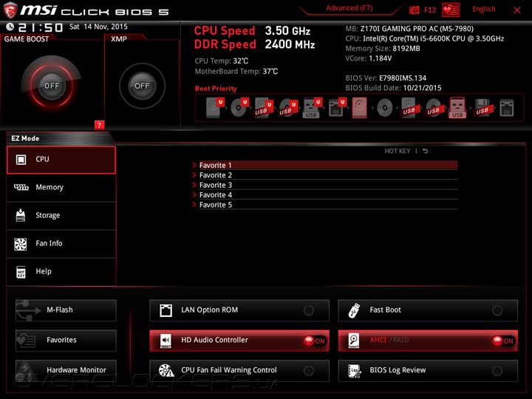Click the 21:50 time display
532x399 pixels.
coord(41,27)
